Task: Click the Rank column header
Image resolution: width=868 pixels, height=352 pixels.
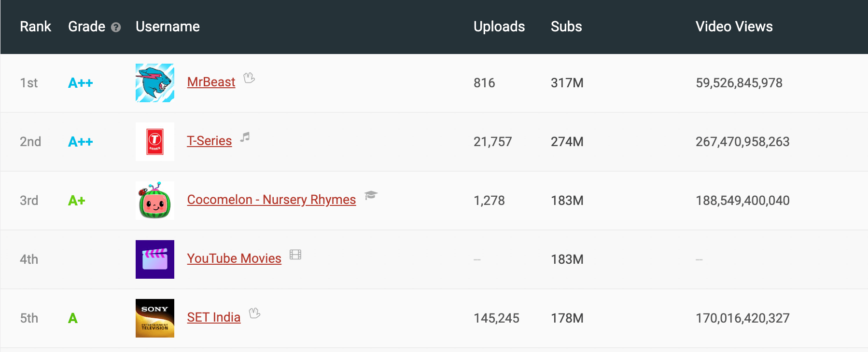Action: click(35, 27)
